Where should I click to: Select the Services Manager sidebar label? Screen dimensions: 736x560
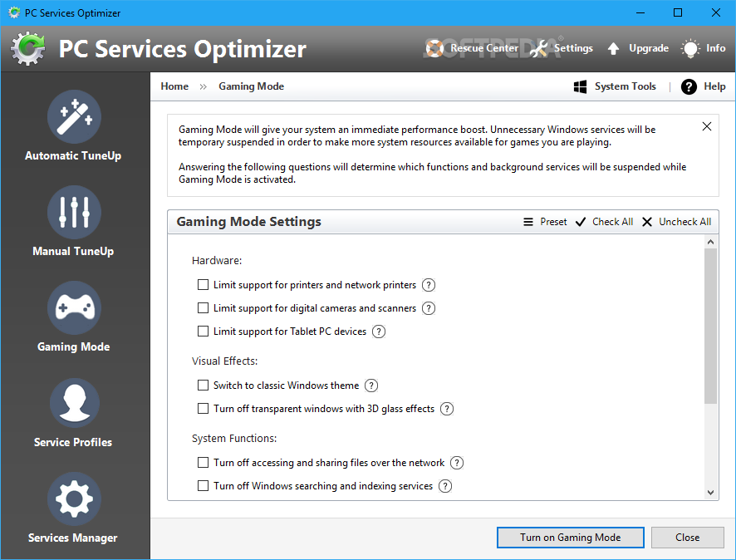coord(73,538)
